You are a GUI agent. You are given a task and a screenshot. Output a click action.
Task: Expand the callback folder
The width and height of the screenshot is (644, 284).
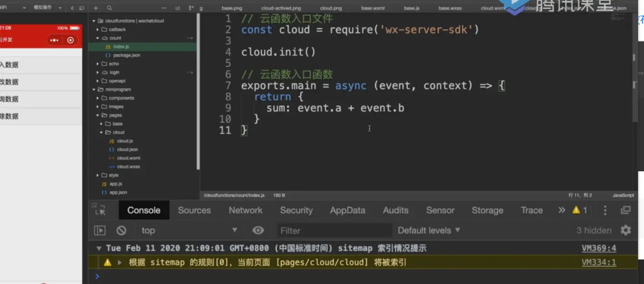click(x=98, y=30)
